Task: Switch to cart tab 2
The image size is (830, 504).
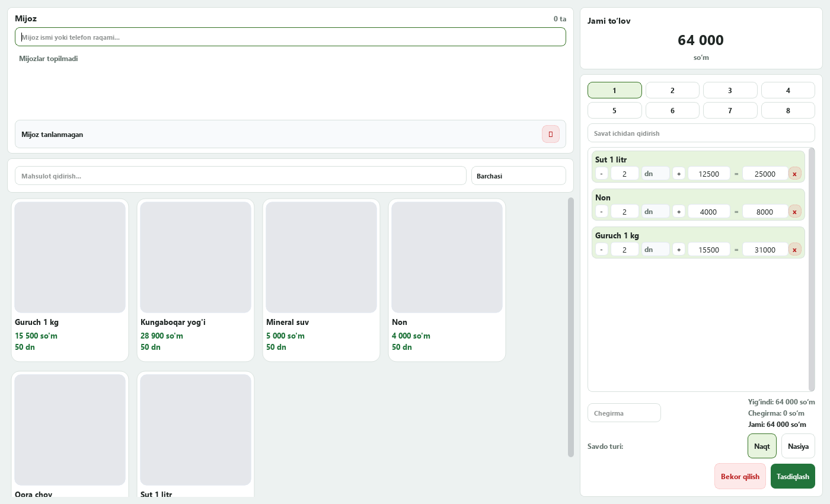Action: tap(672, 90)
